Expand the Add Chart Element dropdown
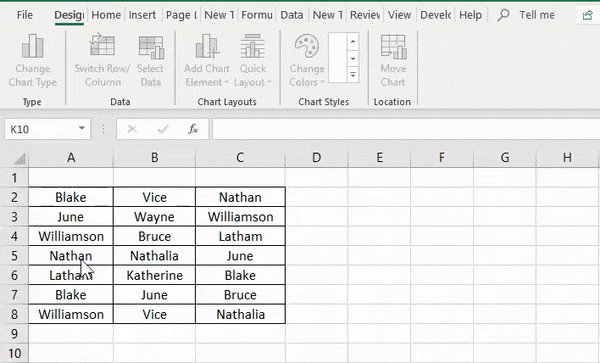This screenshot has height=363, width=600. point(207,60)
